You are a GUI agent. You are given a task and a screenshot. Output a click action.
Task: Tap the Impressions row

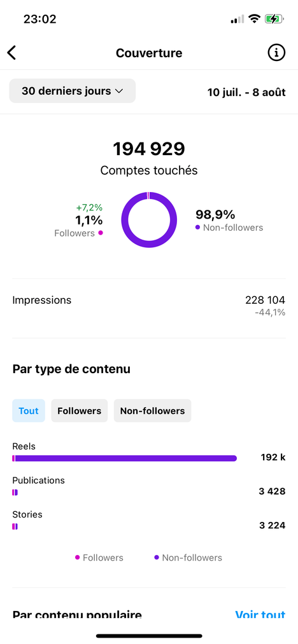pyautogui.click(x=149, y=306)
